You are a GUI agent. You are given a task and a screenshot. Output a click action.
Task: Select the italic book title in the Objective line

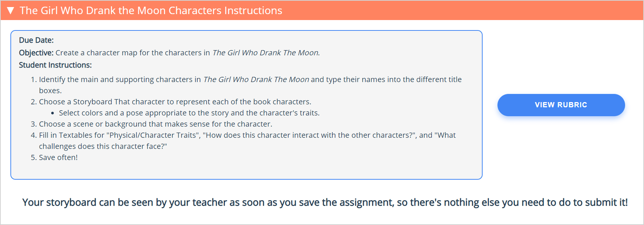[266, 53]
